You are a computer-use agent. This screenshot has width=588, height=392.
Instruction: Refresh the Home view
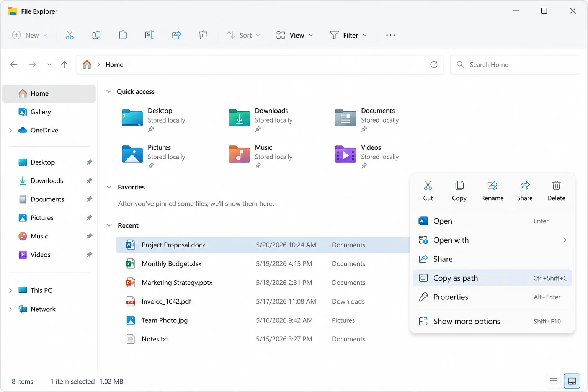click(x=434, y=64)
